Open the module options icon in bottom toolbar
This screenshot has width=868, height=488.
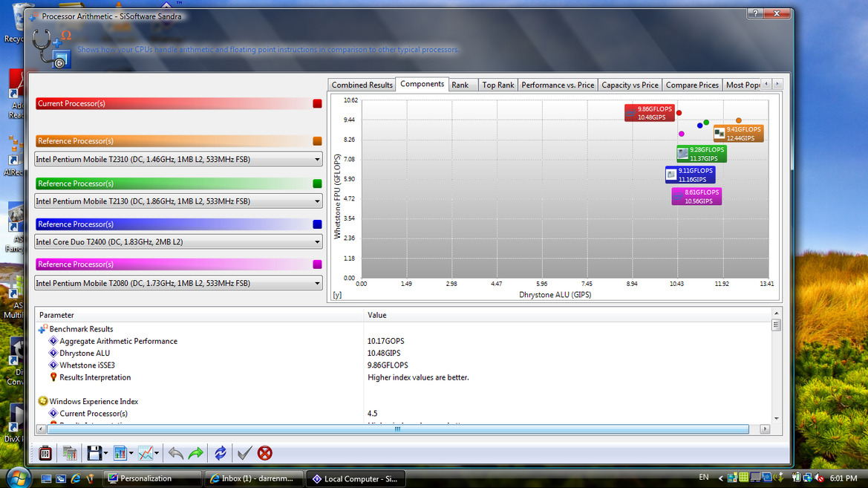(45, 453)
